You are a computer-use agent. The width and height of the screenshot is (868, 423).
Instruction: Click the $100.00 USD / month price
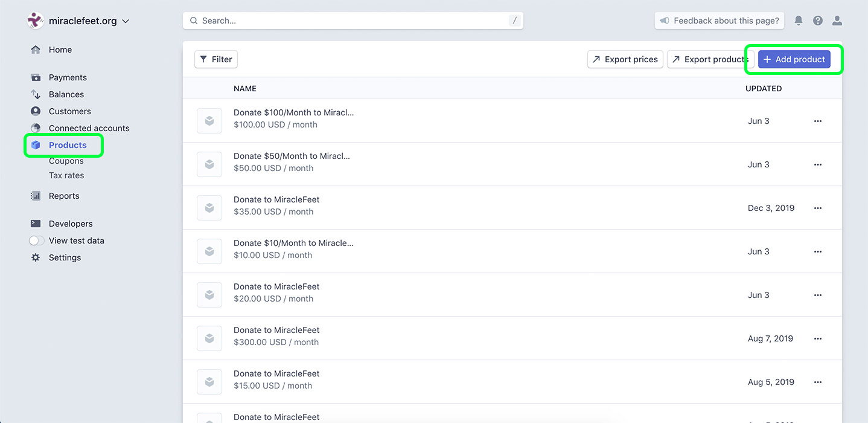pyautogui.click(x=275, y=124)
